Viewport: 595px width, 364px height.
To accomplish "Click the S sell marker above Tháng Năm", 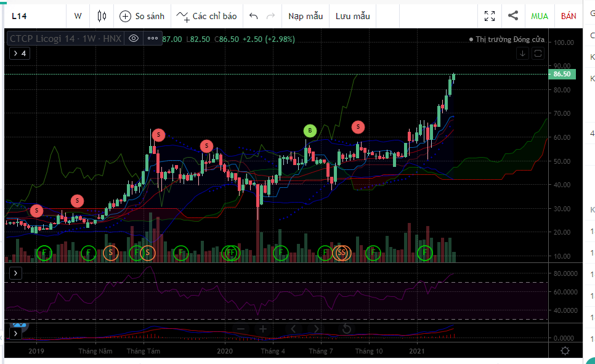I will (77, 201).
